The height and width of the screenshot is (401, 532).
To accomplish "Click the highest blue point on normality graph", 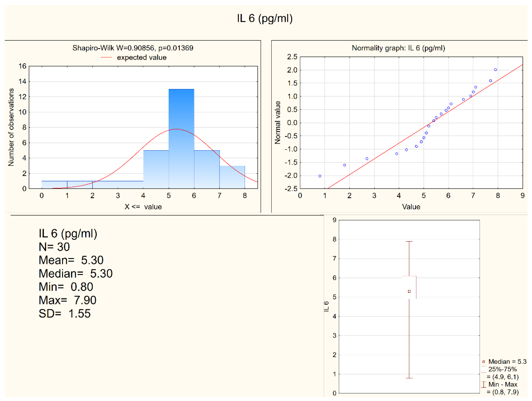I will click(496, 70).
